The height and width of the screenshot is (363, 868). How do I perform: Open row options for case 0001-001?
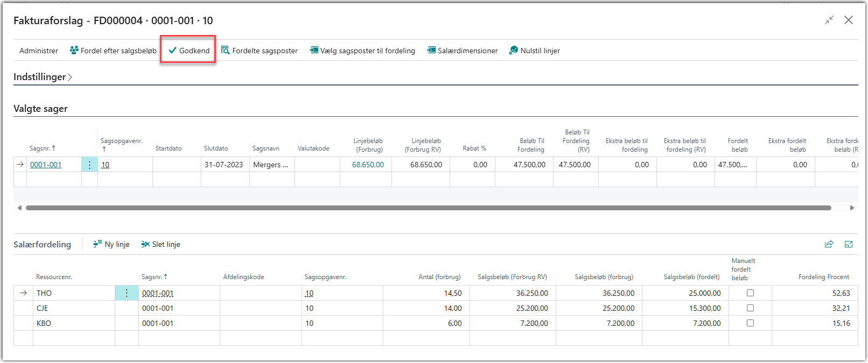[x=89, y=165]
